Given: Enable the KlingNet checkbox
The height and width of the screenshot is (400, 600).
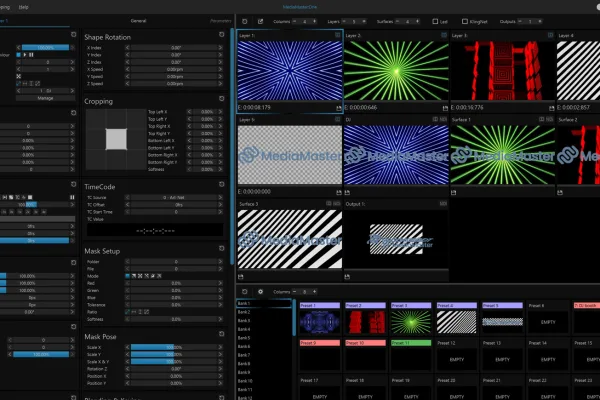Looking at the screenshot, I should [x=465, y=21].
